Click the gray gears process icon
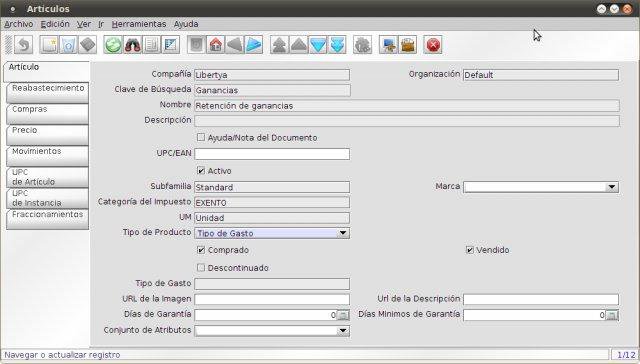 point(362,45)
